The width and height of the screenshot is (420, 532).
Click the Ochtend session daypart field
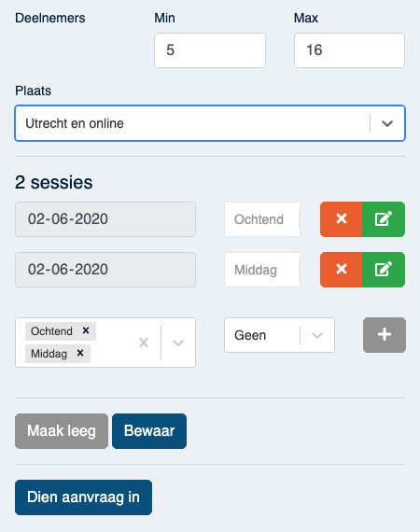pos(262,219)
